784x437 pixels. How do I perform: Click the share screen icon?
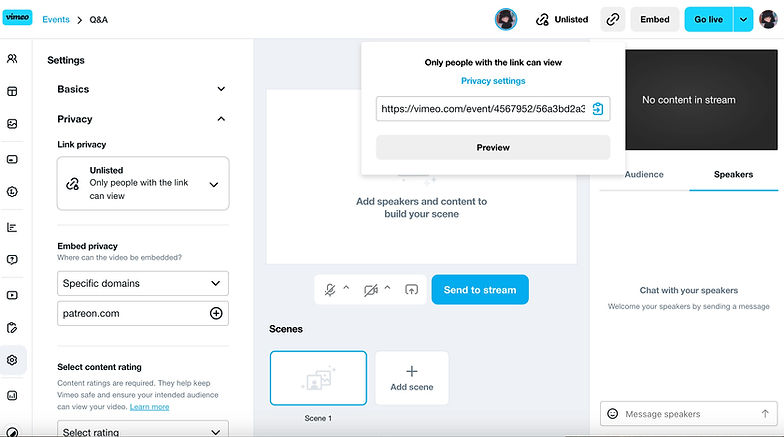411,290
